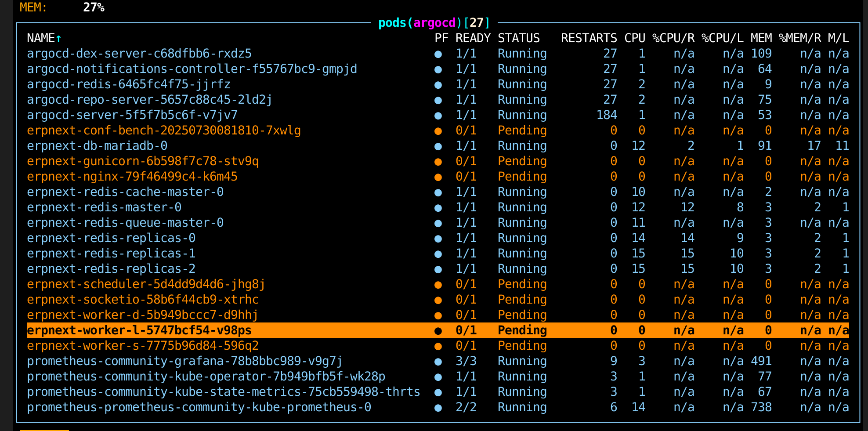Click the READY column header
The width and height of the screenshot is (868, 431).
473,38
